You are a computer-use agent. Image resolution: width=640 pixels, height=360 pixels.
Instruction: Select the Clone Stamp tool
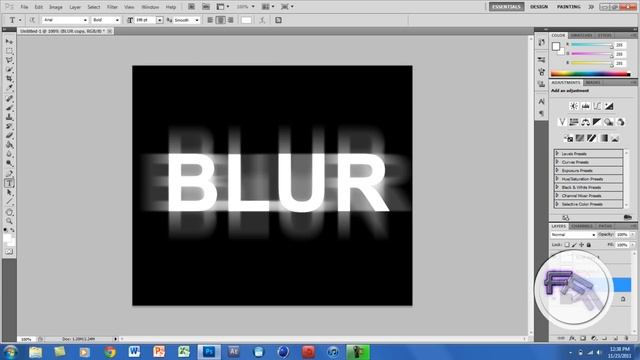(9, 117)
